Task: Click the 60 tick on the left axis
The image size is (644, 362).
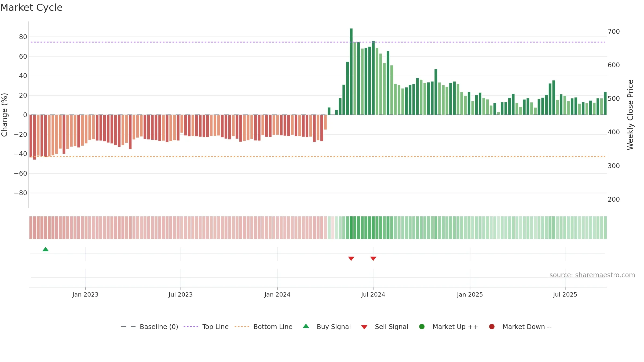Action: [x=23, y=57]
